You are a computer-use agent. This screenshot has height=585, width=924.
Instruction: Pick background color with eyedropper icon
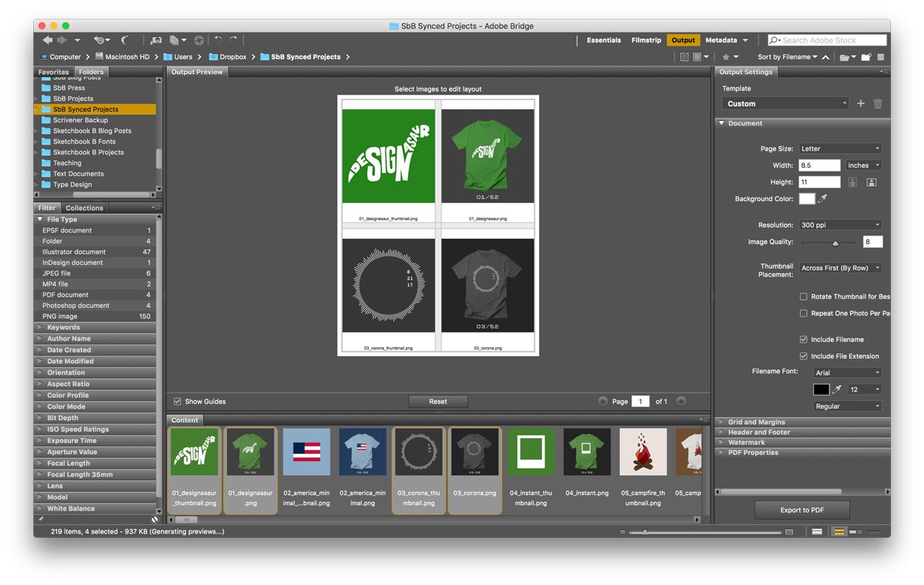click(823, 199)
